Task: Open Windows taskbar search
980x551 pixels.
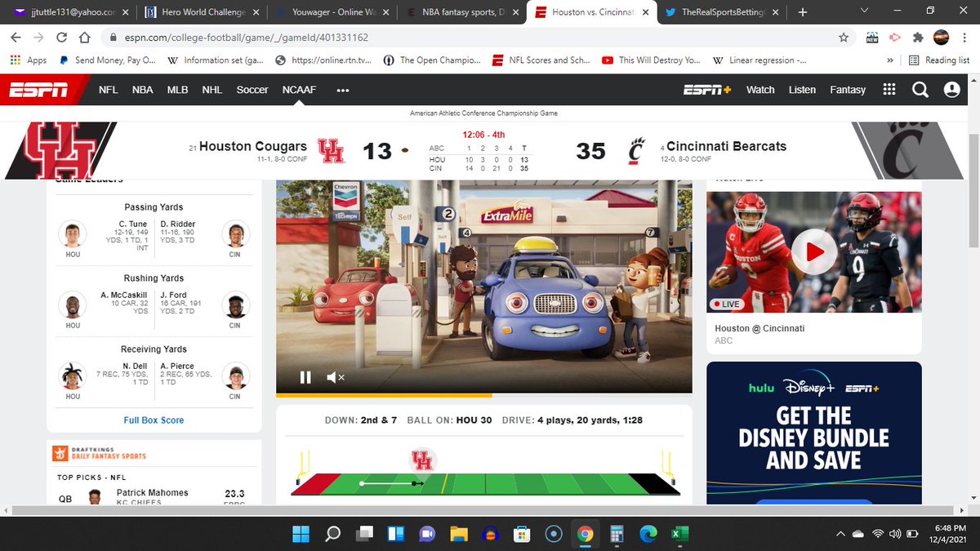Action: tap(332, 534)
